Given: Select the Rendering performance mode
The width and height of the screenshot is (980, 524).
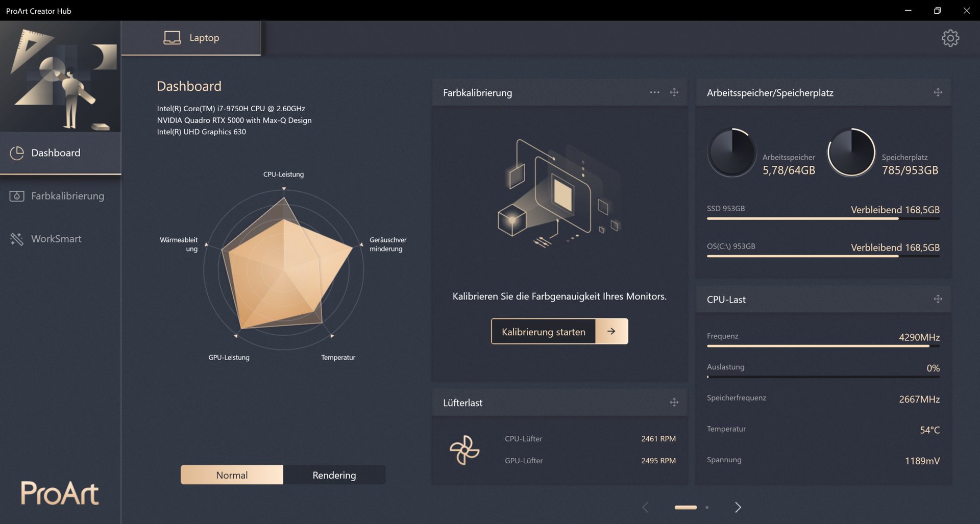Looking at the screenshot, I should pyautogui.click(x=334, y=475).
